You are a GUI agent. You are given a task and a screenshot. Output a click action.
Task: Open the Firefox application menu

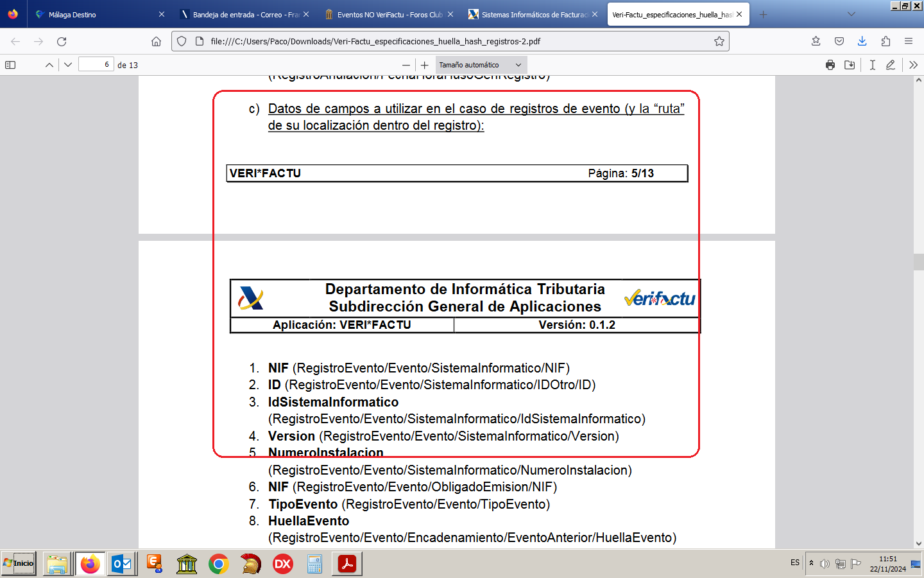click(909, 41)
